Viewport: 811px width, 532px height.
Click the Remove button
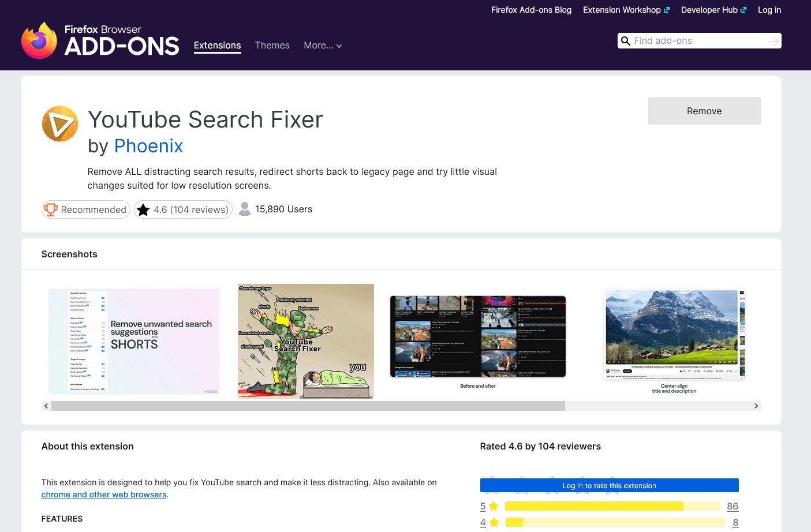pyautogui.click(x=704, y=111)
